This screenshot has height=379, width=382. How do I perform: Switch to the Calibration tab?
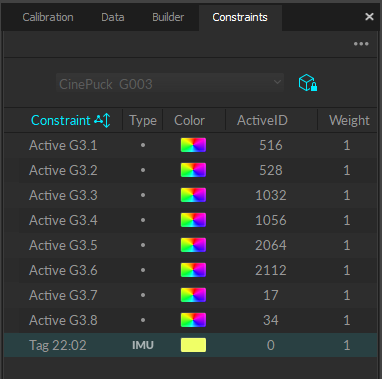click(x=48, y=17)
